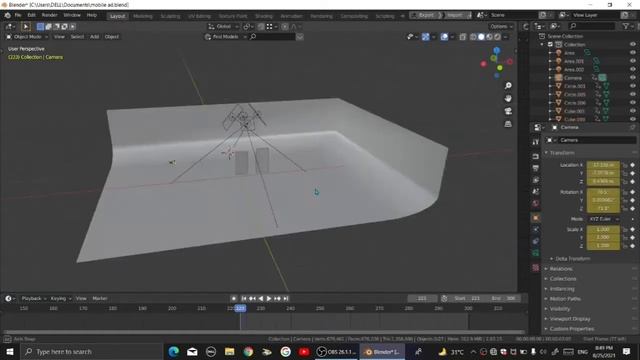Select solid viewport shading mode icon
640x360 pixels.
coord(481,37)
